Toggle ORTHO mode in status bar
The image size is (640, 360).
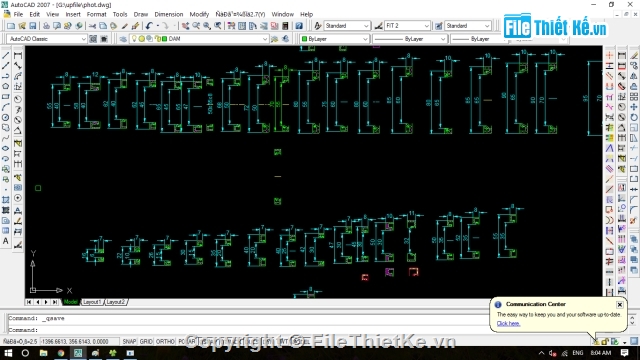point(165,341)
